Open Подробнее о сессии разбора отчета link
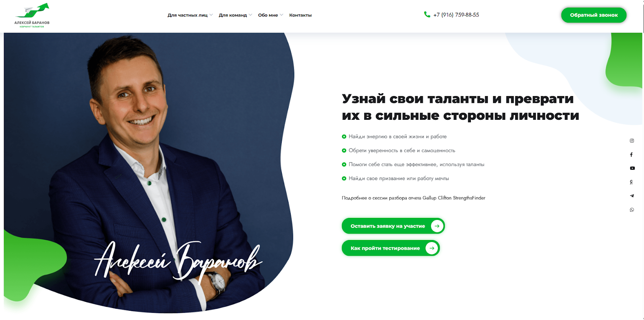This screenshot has height=320, width=644. 413,198
